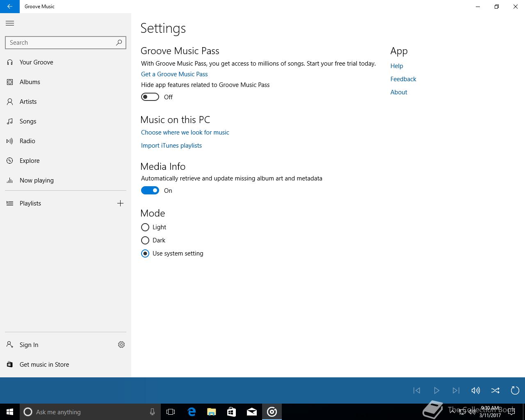Click inside the Search input field
525x420 pixels.
click(59, 43)
